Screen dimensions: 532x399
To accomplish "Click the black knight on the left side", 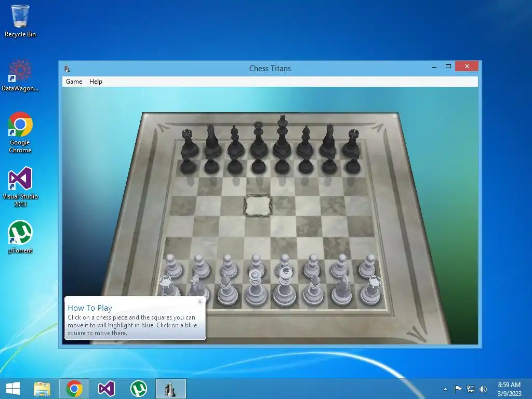I will 212,141.
